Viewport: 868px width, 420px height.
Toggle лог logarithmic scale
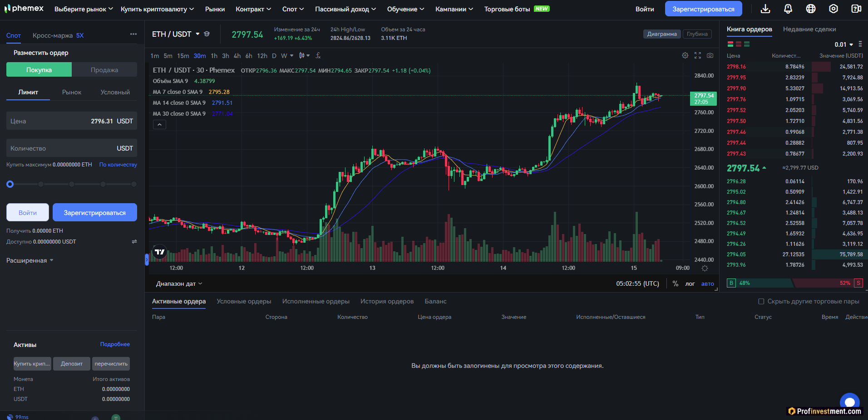click(x=690, y=283)
